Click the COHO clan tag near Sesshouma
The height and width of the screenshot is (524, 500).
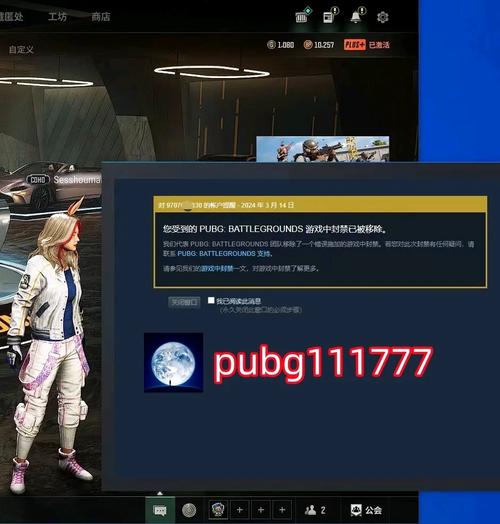(x=38, y=180)
